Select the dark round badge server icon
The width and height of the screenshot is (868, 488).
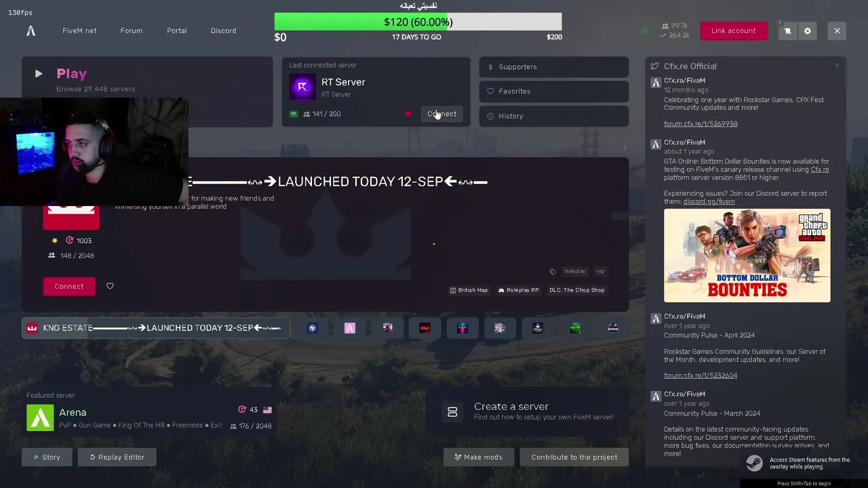[538, 328]
